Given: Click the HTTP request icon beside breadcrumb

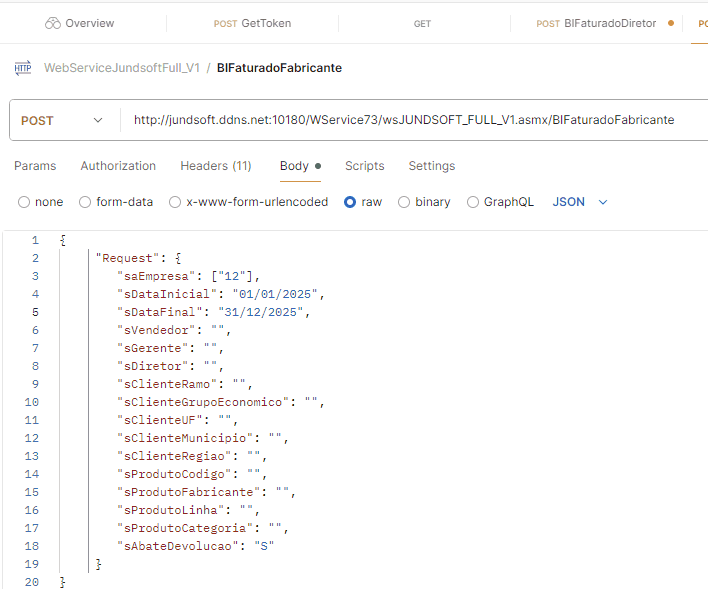Looking at the screenshot, I should (x=22, y=68).
